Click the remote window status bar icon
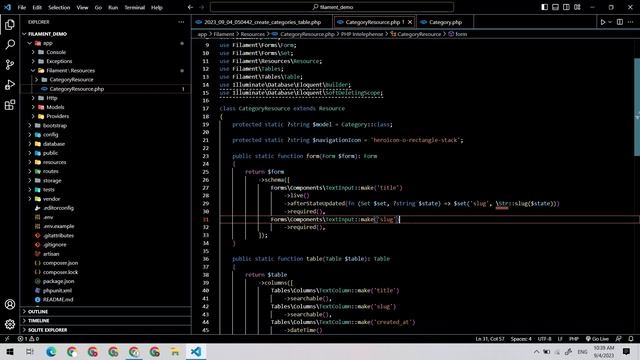640x360 pixels. pos(7,339)
